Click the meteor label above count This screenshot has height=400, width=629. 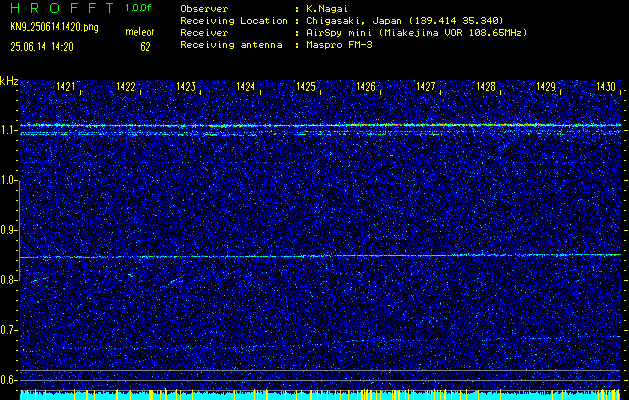(x=140, y=32)
